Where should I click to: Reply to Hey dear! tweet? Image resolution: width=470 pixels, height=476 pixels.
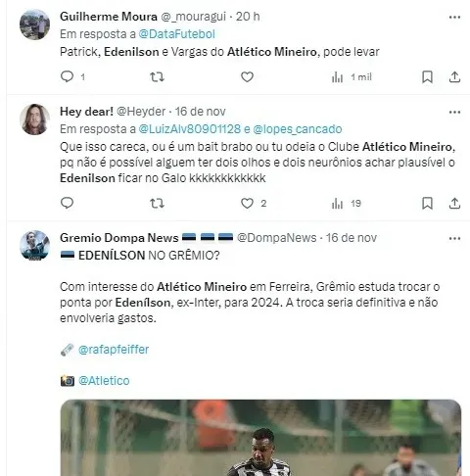[x=68, y=203]
